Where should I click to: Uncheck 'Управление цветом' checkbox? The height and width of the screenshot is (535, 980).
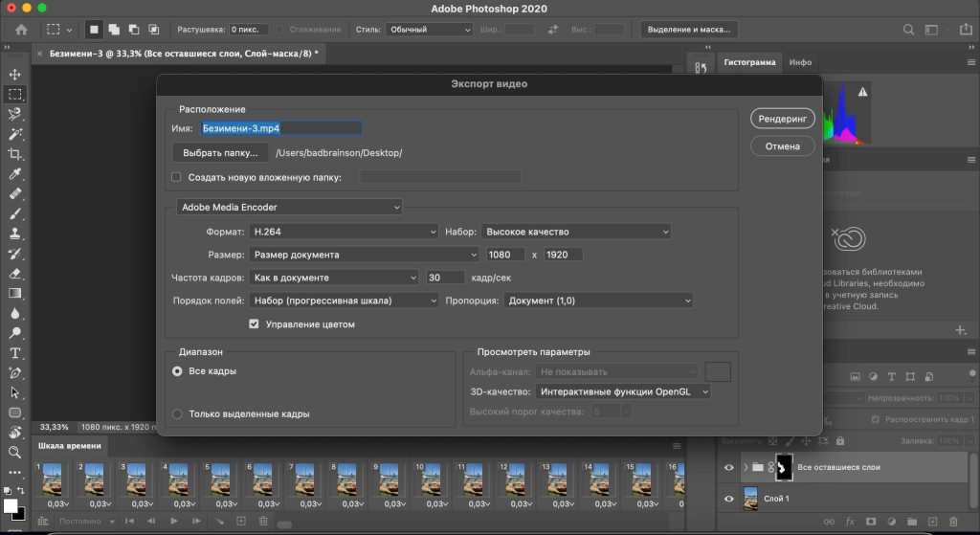(x=254, y=324)
